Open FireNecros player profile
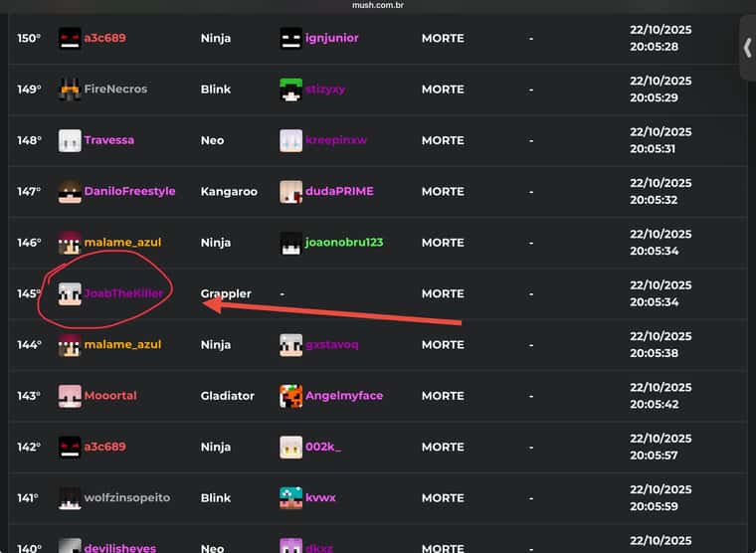The width and height of the screenshot is (756, 553). pos(115,90)
